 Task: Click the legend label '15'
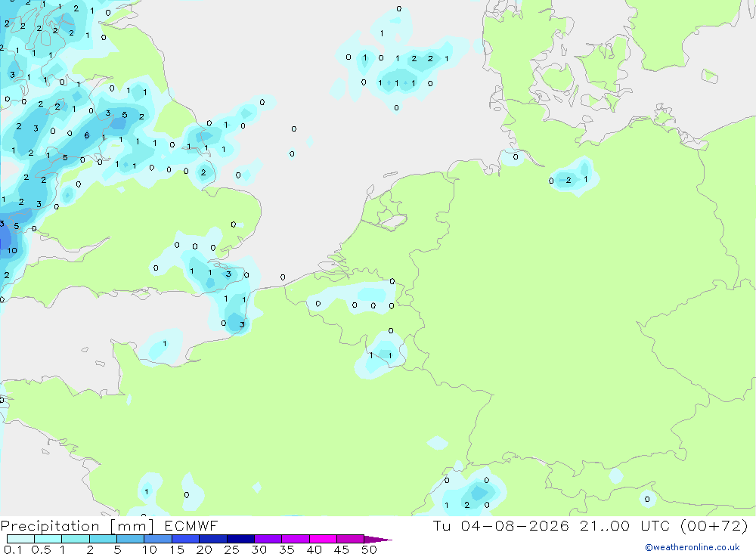point(176,549)
